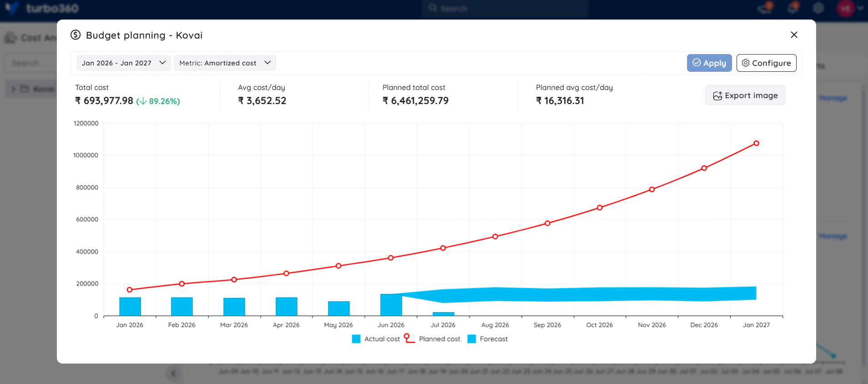Select the Jul 2026 planned cost point

tap(443, 248)
